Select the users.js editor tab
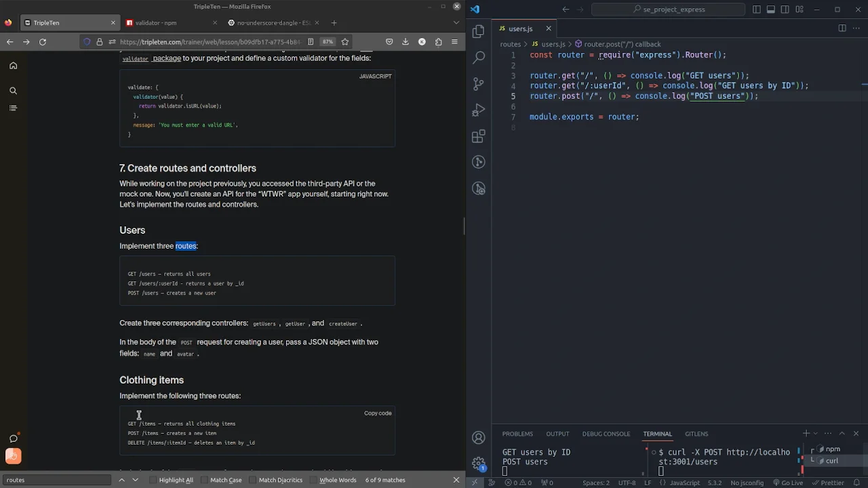The image size is (868, 488). (520, 28)
